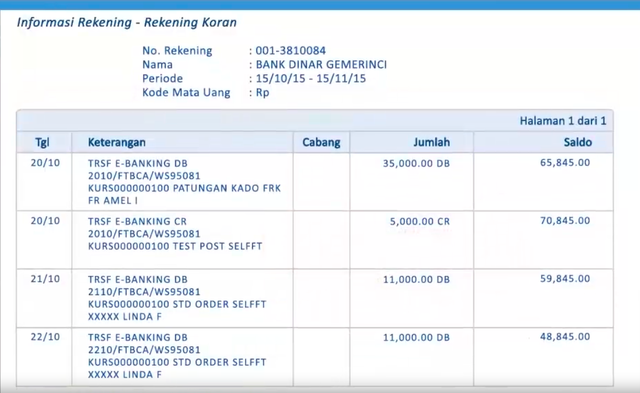The height and width of the screenshot is (393, 640).
Task: Click the balance 59,845.00
Action: [x=565, y=279]
